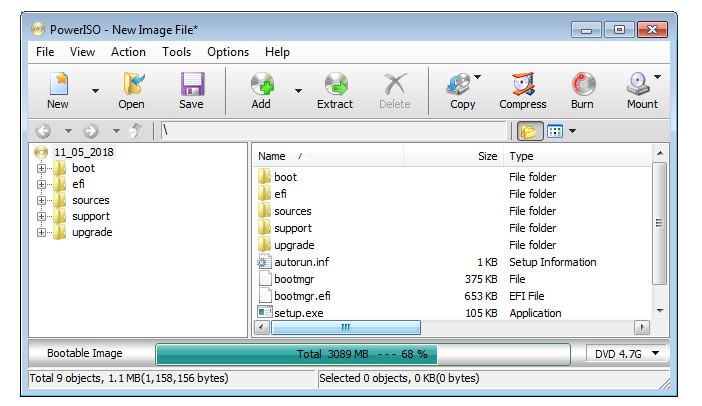Open the Tools menu

click(176, 52)
